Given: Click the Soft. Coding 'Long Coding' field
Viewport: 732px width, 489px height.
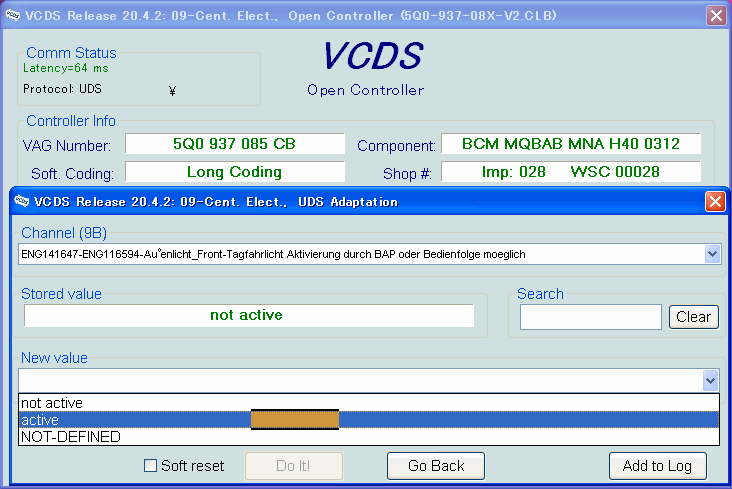Looking at the screenshot, I should point(234,172).
